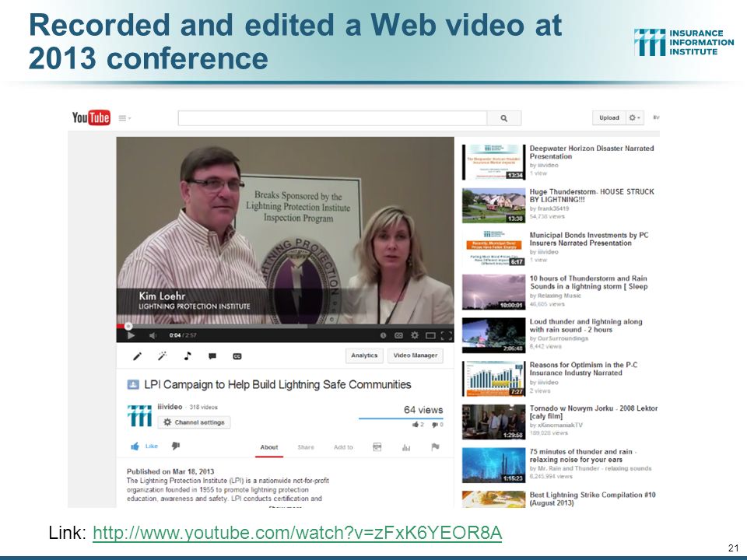The image size is (747, 560).
Task: Click the Loud thunder 2 hours thumbnail
Action: (493, 335)
